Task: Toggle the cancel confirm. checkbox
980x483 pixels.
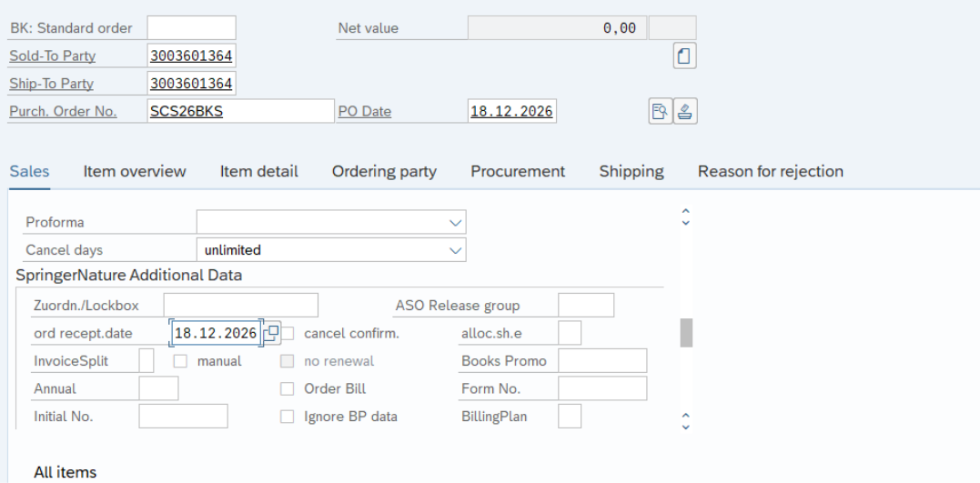Action: [288, 333]
